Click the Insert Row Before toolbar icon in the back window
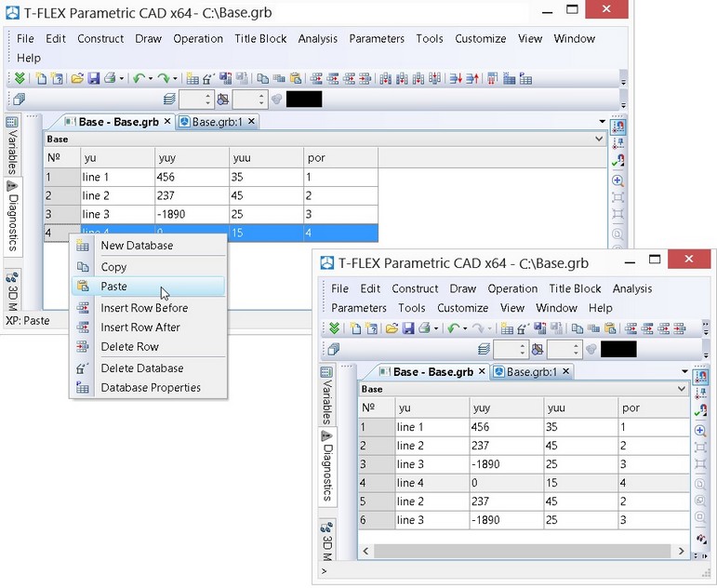Viewport: 717px width, 588px height. 316,79
